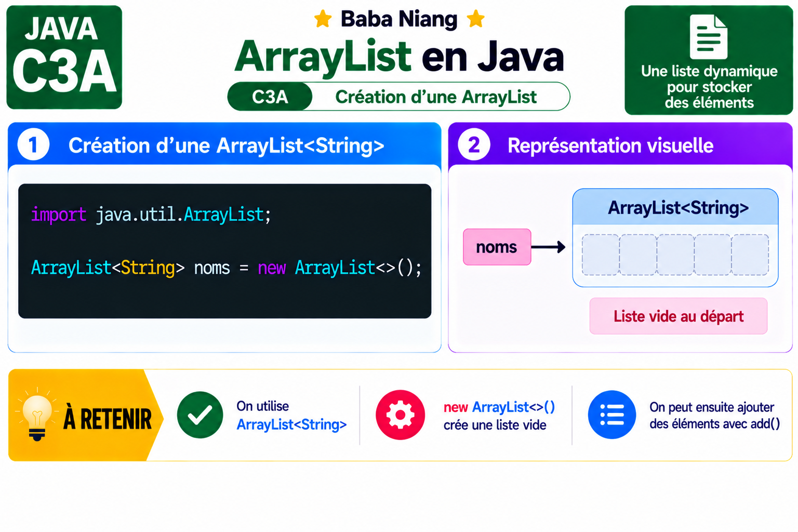Click the arrow pointing from noms to the list
Image resolution: width=798 pixels, height=532 pixels.
pos(549,247)
